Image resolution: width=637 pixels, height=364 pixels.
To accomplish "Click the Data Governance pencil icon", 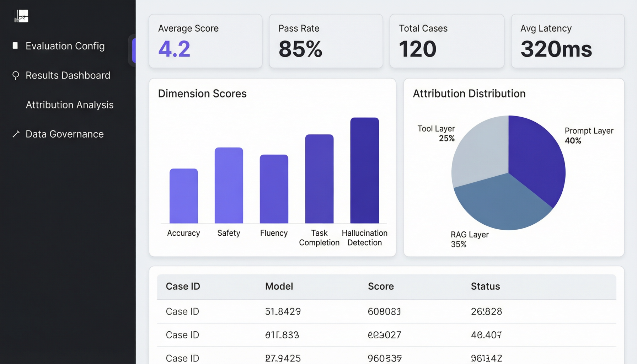I will 16,134.
